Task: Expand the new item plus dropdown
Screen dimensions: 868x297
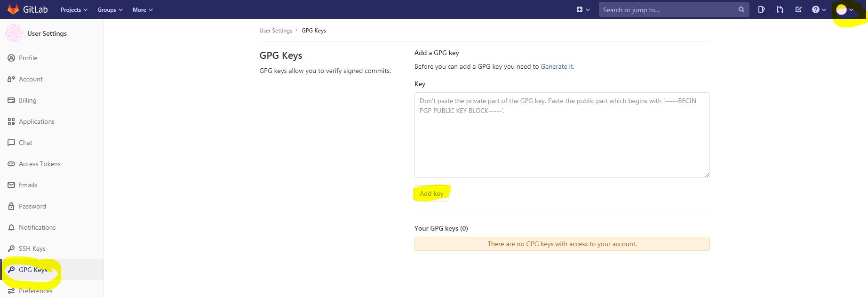Action: [583, 9]
